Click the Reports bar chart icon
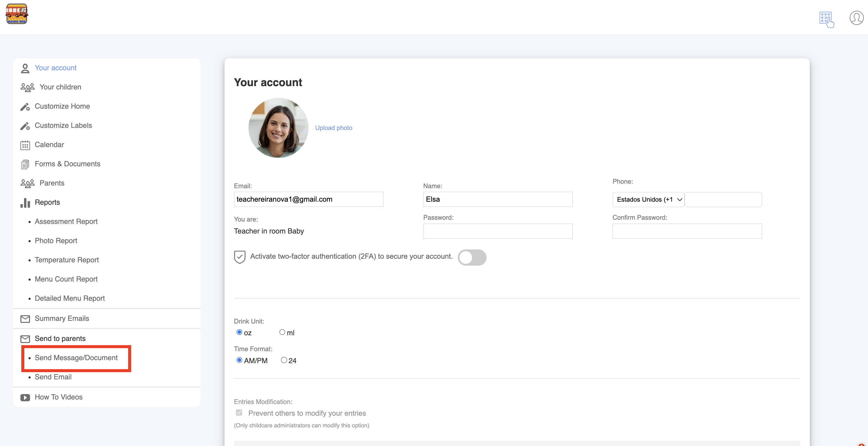868x446 pixels. pyautogui.click(x=25, y=203)
